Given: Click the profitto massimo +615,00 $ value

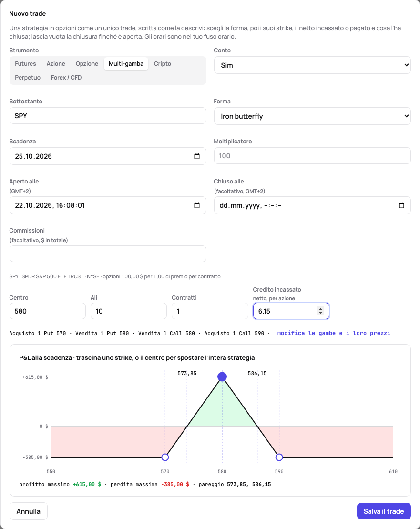Looking at the screenshot, I should pos(87,485).
